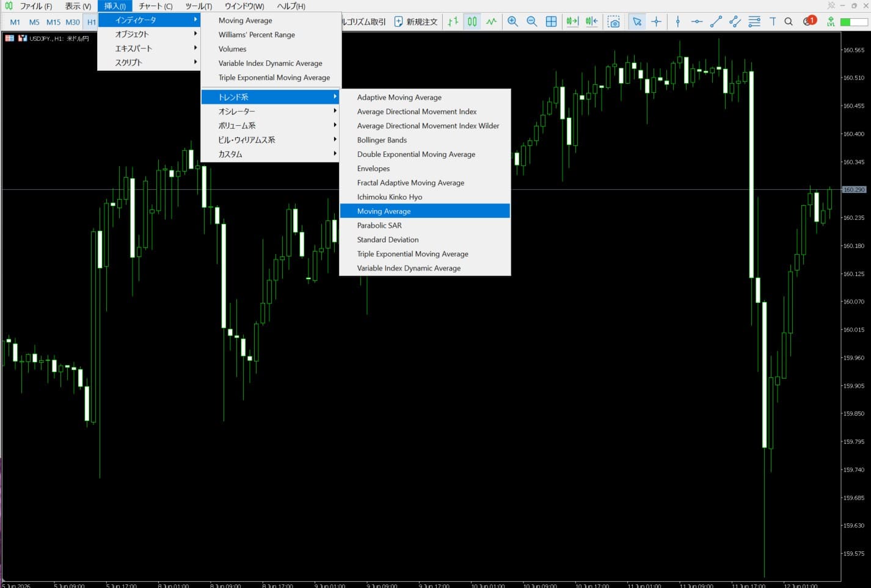Choose Moving Average in trend submenu
The image size is (871, 588).
pyautogui.click(x=425, y=211)
